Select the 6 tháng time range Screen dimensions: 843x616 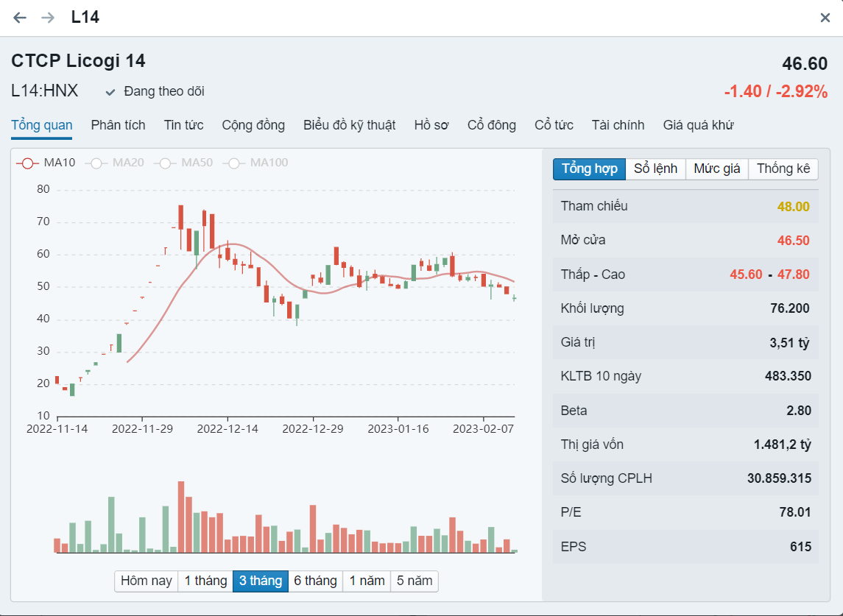(x=315, y=581)
